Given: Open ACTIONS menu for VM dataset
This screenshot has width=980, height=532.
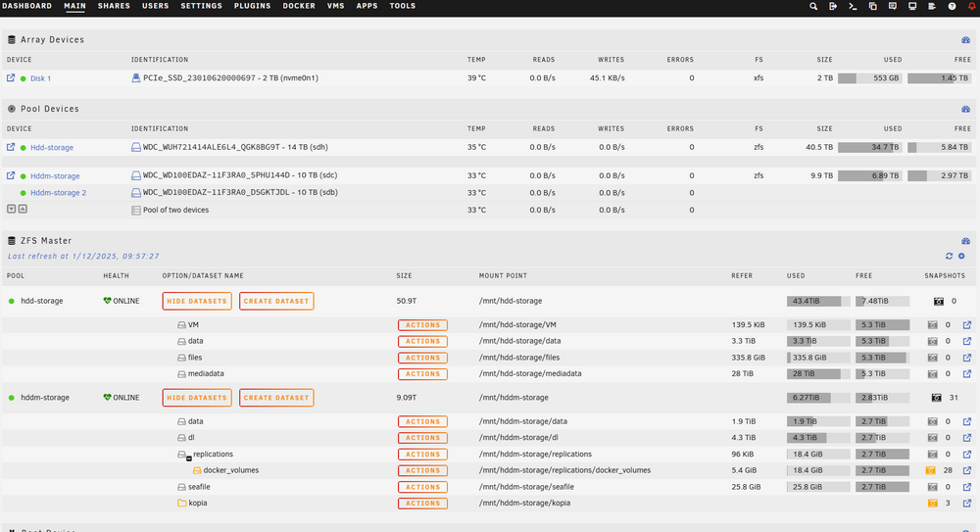Looking at the screenshot, I should [422, 325].
